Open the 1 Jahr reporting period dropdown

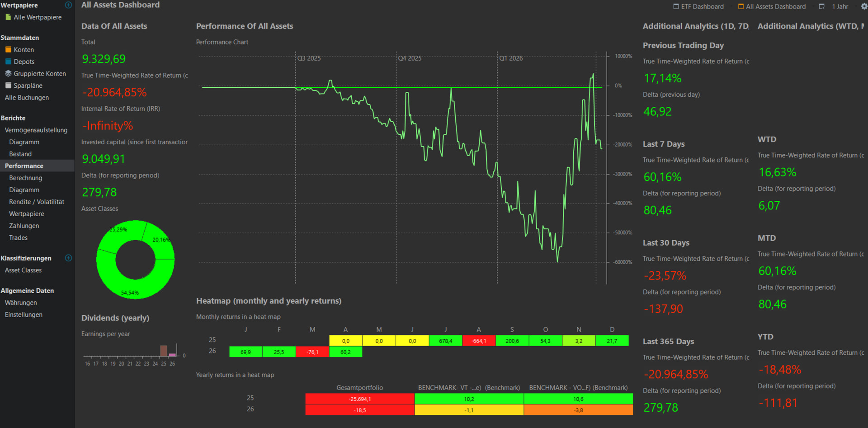pos(835,6)
